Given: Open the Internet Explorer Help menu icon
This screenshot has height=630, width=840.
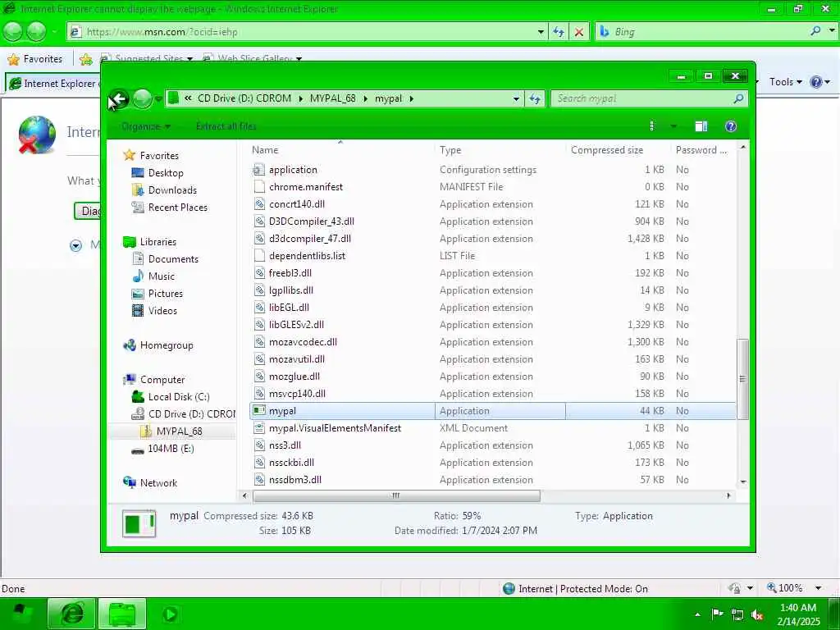Looking at the screenshot, I should click(816, 82).
